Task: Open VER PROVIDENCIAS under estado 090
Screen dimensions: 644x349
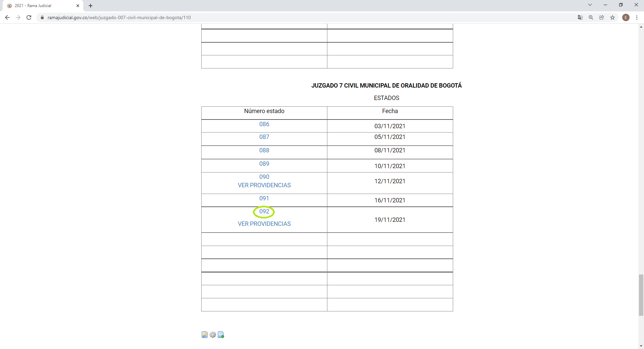Action: (x=264, y=185)
